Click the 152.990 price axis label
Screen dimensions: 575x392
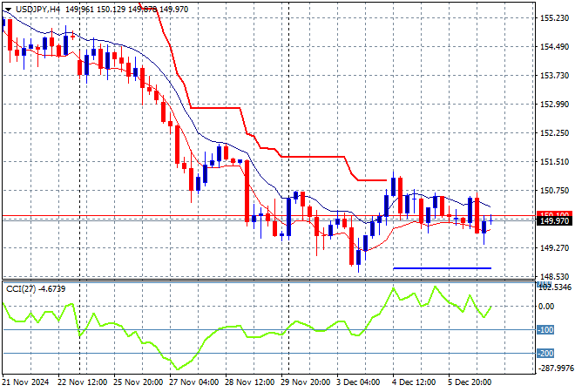coord(552,105)
